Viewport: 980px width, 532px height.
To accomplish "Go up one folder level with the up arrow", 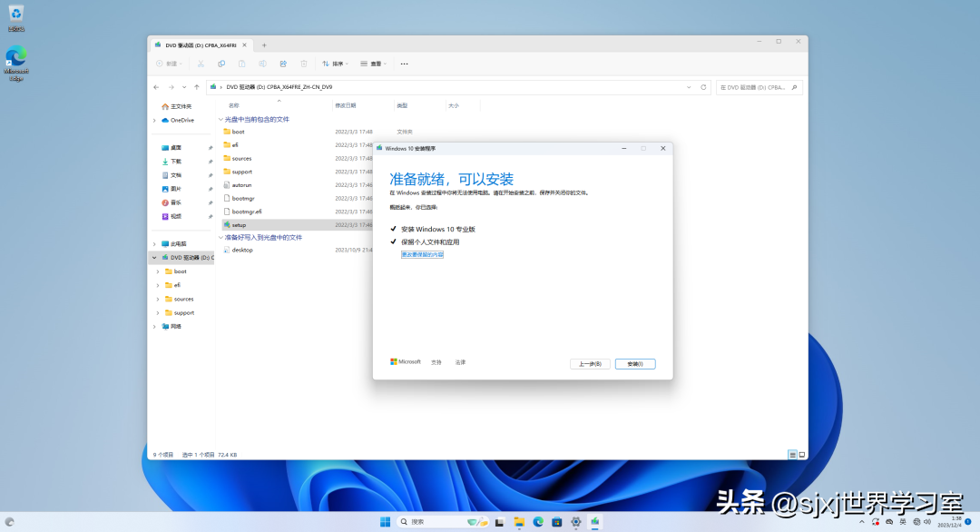I will pyautogui.click(x=197, y=87).
